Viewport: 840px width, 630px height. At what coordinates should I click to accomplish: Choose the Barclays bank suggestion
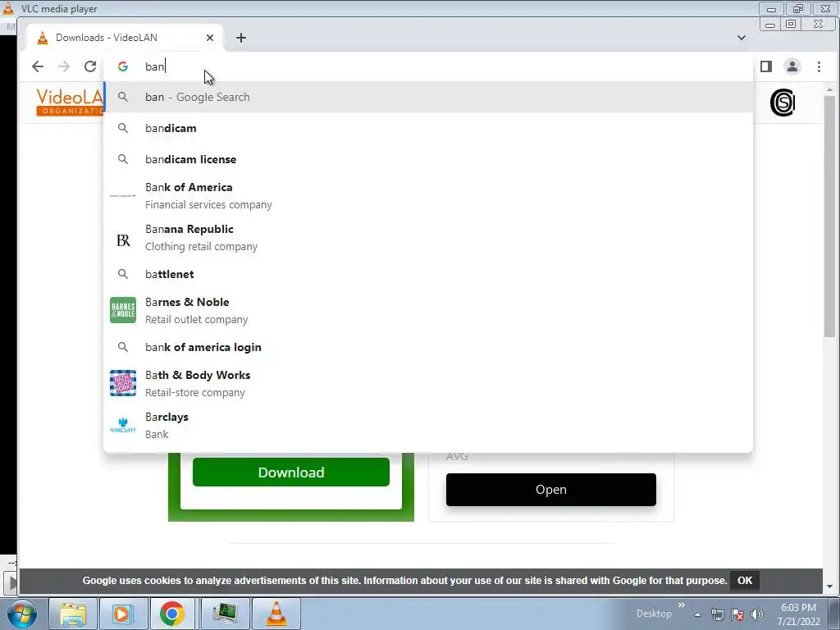(x=428, y=425)
